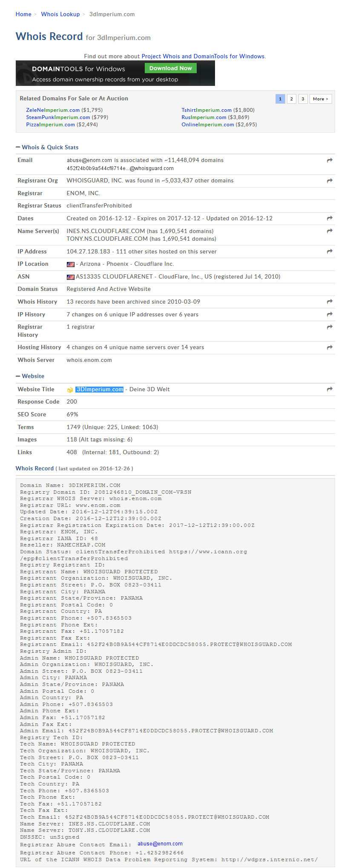Image resolution: width=347 pixels, height=868 pixels.
Task: Click arrow icon next to Name Servers
Action: (330, 231)
